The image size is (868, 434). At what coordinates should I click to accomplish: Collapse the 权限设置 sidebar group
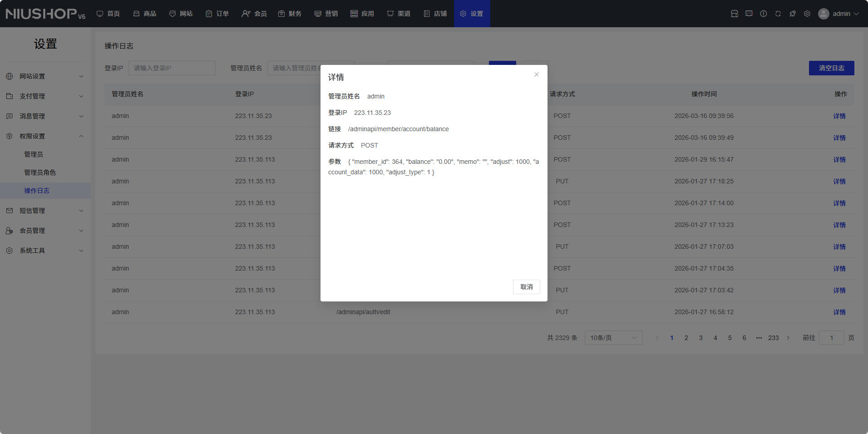pos(45,136)
